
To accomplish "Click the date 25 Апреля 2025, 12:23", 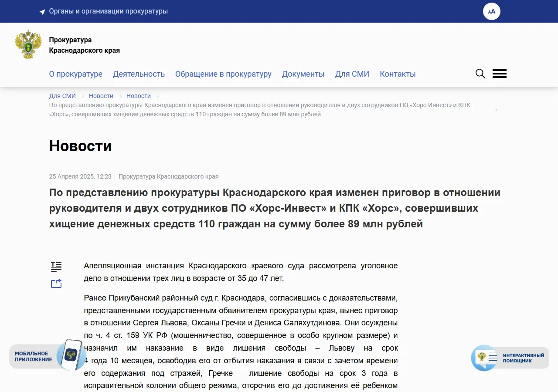I will [80, 176].
